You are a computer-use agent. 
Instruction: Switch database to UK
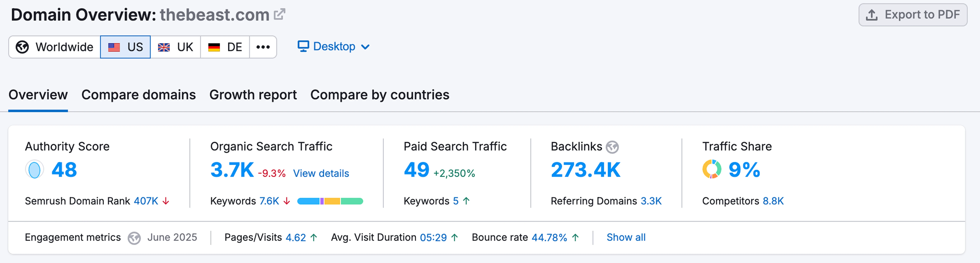coord(175,47)
